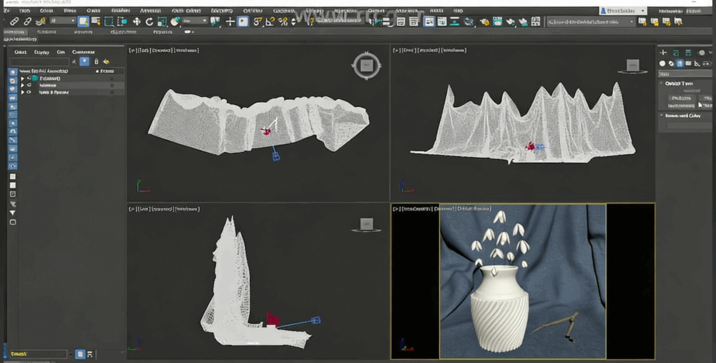Image resolution: width=716 pixels, height=363 pixels.
Task: Expand the first object in Scene Explorer list
Action: pos(22,79)
